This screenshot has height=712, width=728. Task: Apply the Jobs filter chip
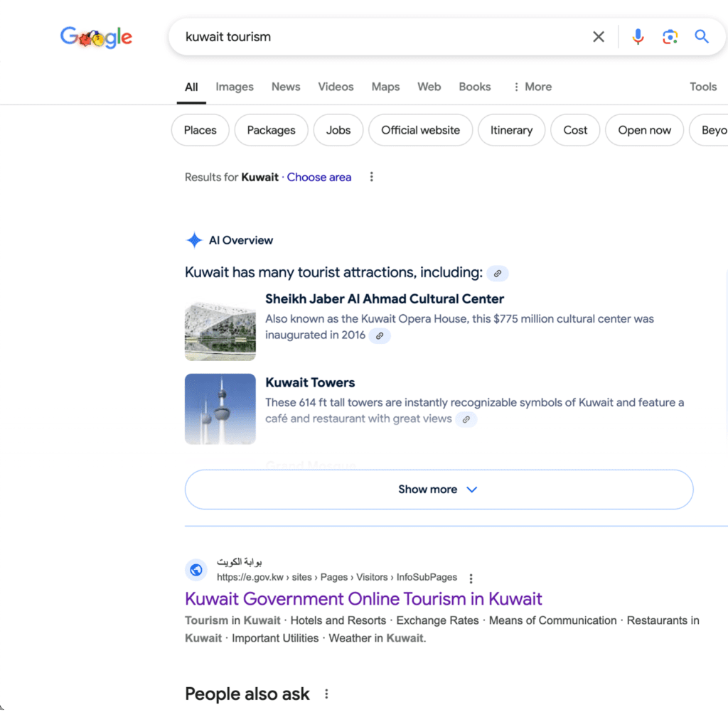tap(338, 130)
